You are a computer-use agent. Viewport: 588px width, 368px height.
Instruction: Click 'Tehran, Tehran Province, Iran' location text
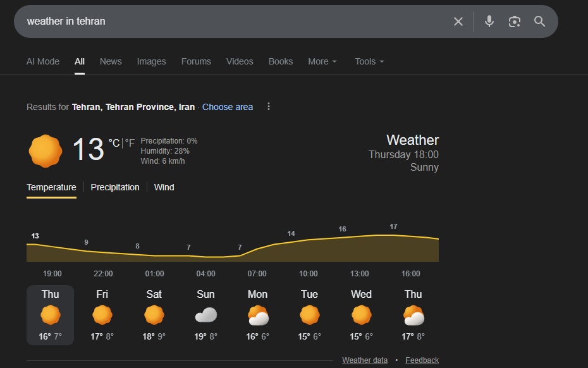pyautogui.click(x=133, y=107)
